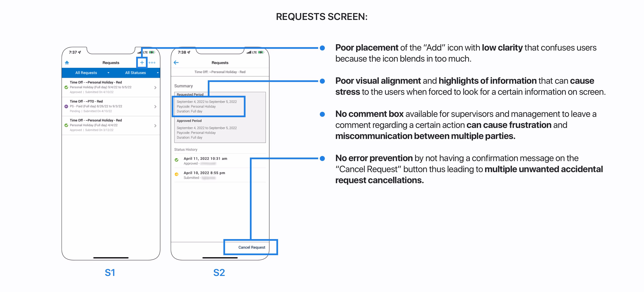The height and width of the screenshot is (292, 644).
Task: Tap the Cancel Request button
Action: pos(252,247)
